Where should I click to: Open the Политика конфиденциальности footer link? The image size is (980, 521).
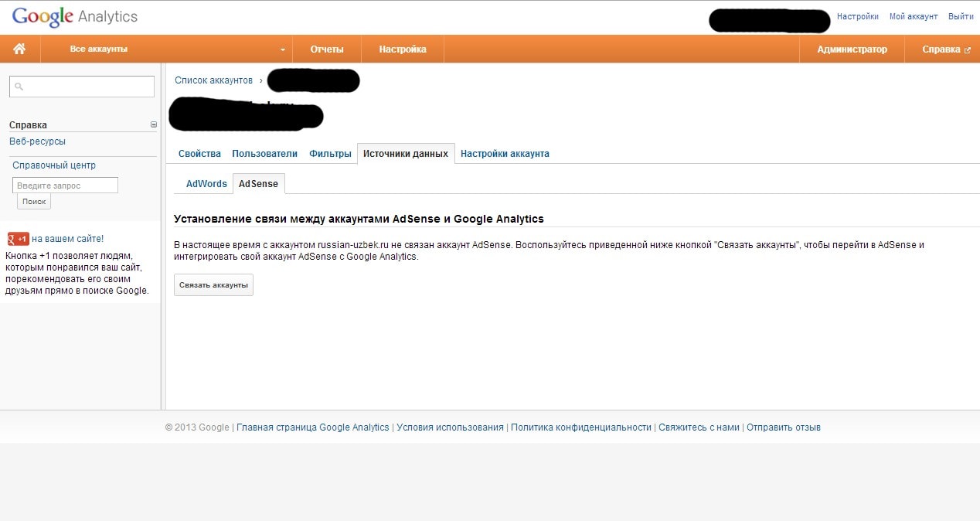click(x=581, y=427)
